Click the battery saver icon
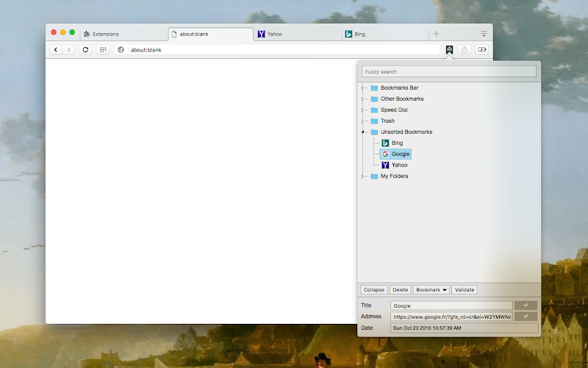Image resolution: width=588 pixels, height=368 pixels. coord(482,49)
